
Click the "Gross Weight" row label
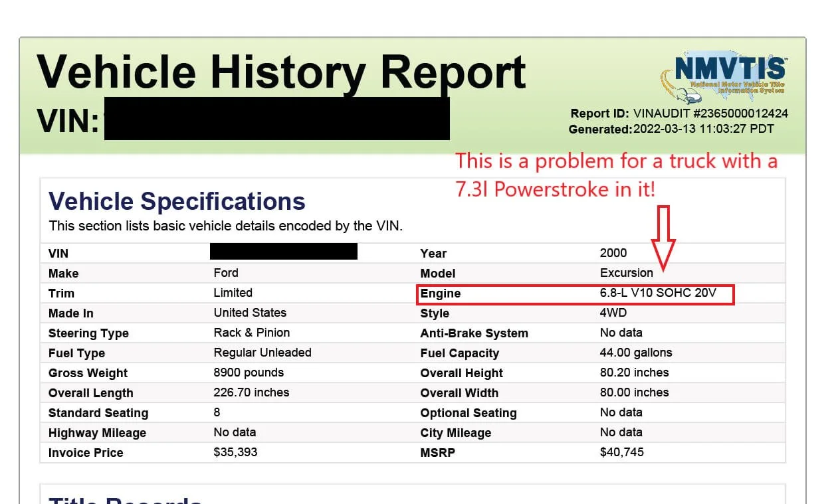(88, 373)
